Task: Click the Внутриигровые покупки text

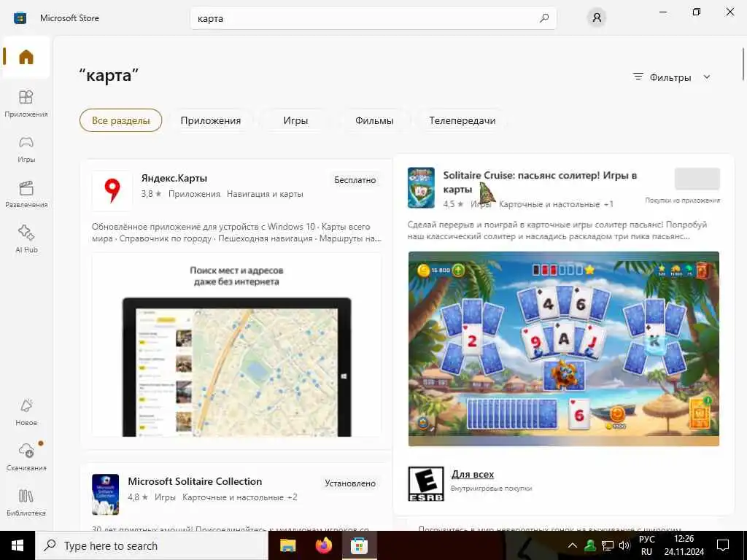Action: [491, 488]
